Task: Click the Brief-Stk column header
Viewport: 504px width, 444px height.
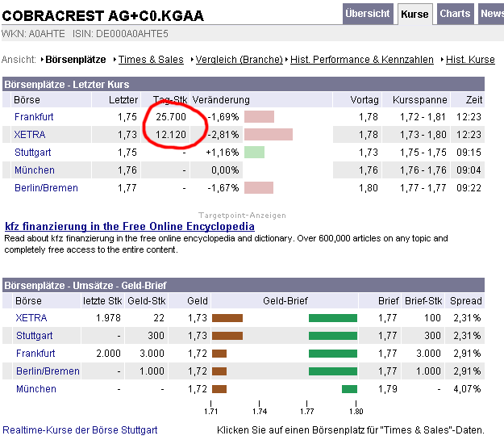Action: tap(423, 301)
